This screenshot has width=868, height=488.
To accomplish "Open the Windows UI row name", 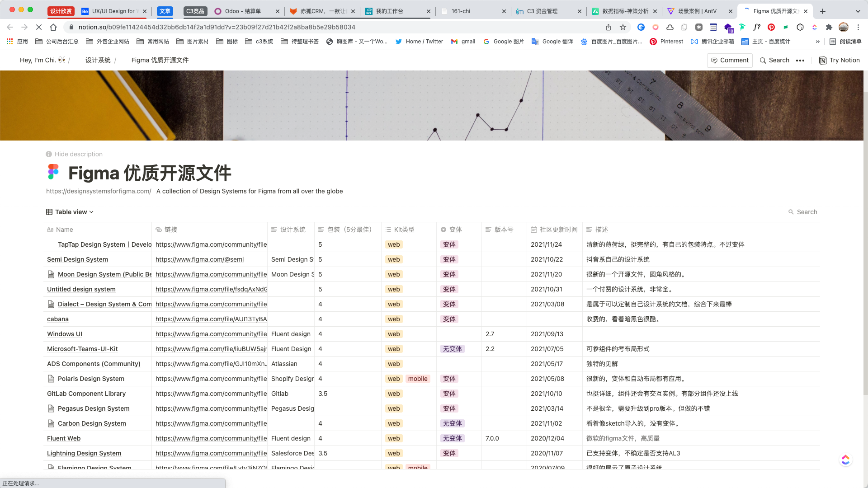I will [x=65, y=334].
